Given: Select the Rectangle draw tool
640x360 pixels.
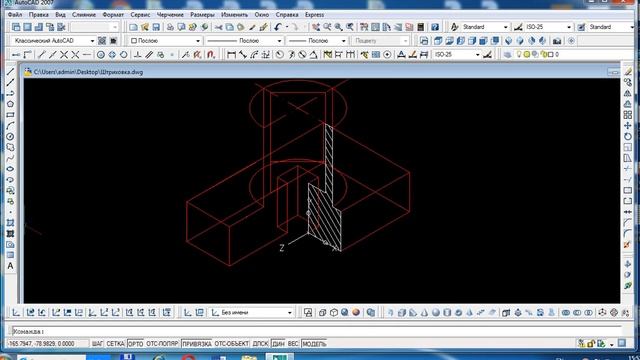Looking at the screenshot, I should click(10, 115).
